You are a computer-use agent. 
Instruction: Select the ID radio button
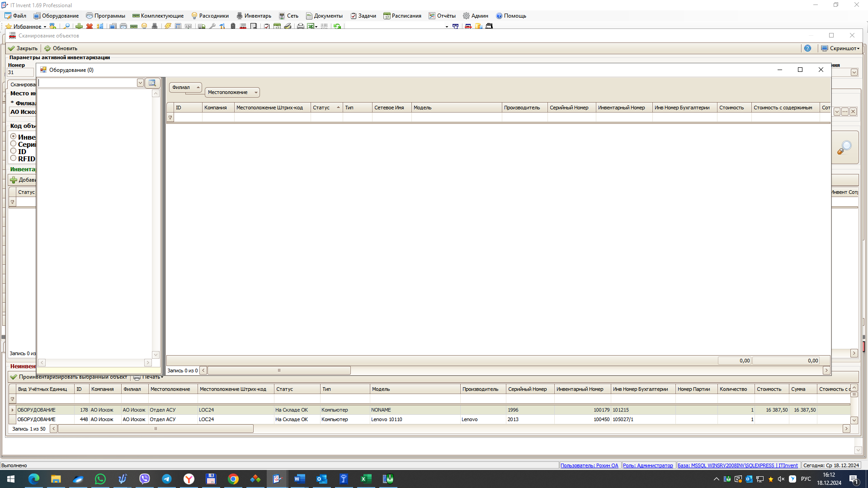tap(14, 151)
